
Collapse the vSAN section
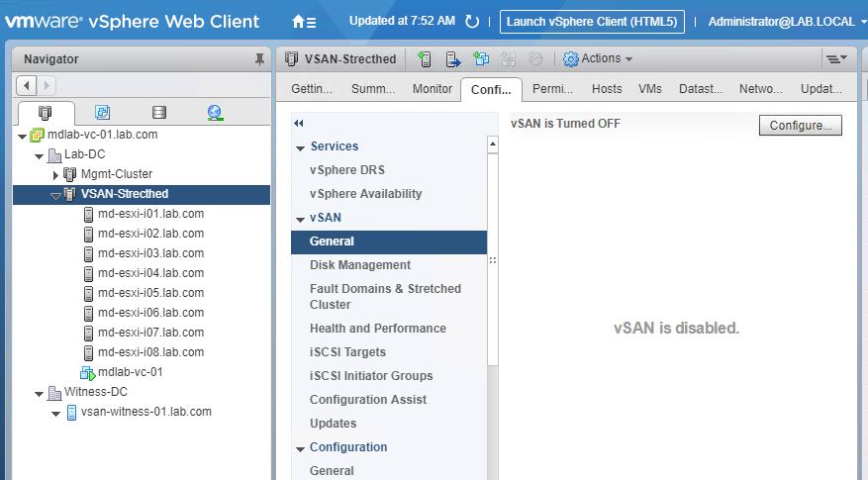[x=300, y=220]
